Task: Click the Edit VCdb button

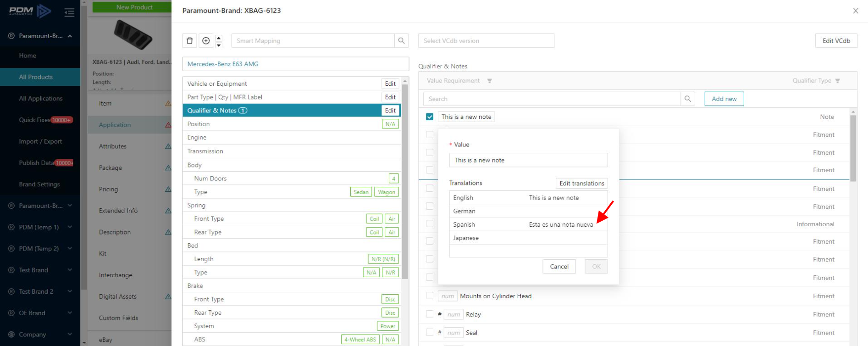Action: [836, 41]
